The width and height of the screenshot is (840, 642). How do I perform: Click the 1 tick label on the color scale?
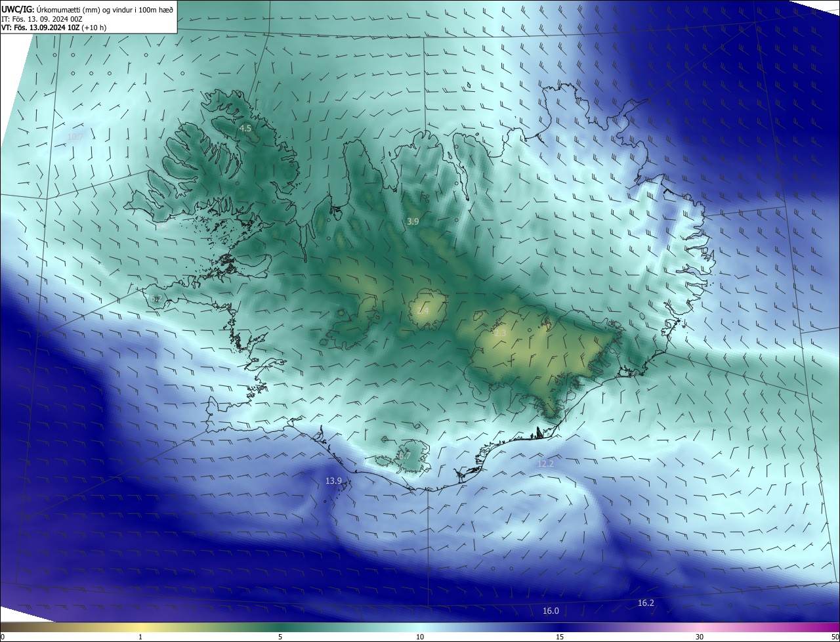tap(140, 637)
